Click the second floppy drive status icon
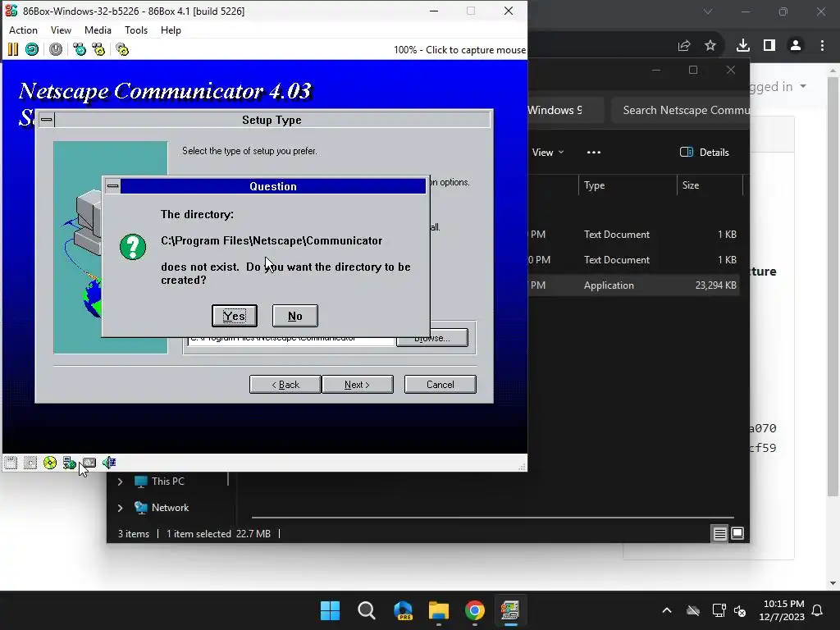 pos(30,463)
